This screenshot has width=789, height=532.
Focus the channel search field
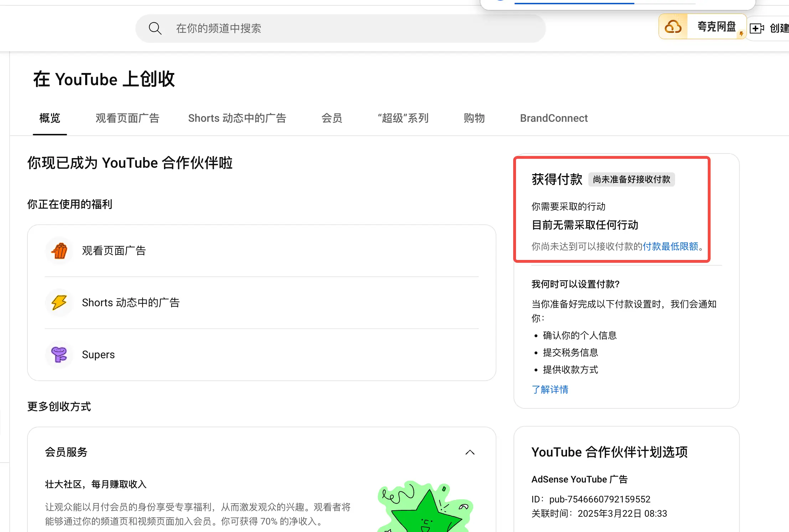point(340,28)
